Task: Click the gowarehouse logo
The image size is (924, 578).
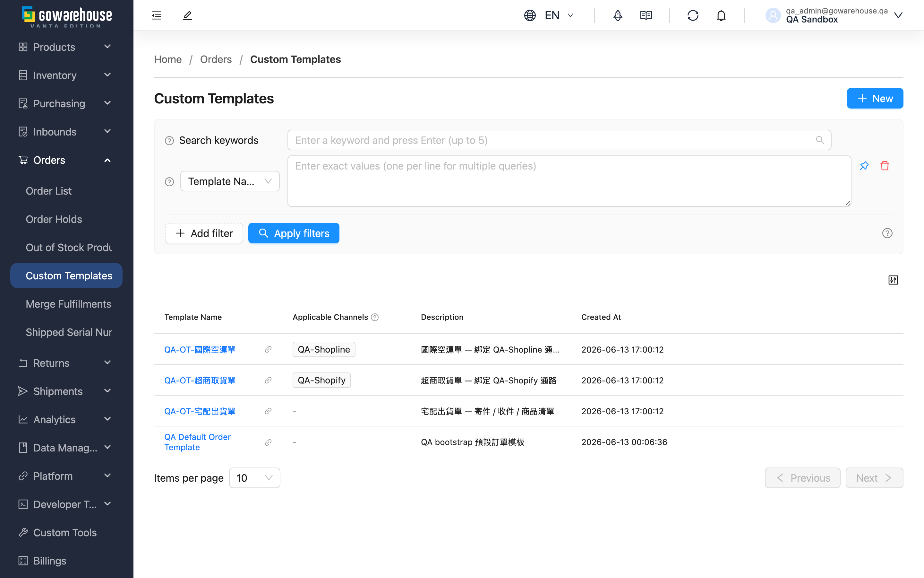Action: coord(66,17)
